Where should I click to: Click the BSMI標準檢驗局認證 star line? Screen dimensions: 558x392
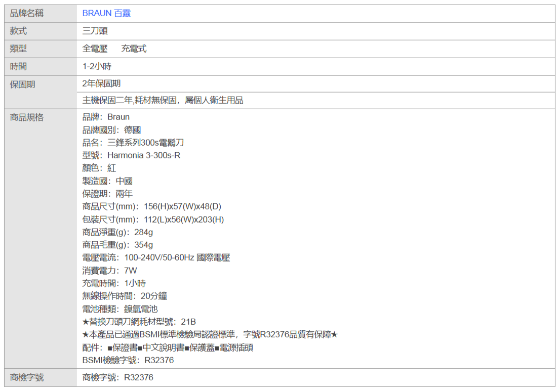point(210,335)
